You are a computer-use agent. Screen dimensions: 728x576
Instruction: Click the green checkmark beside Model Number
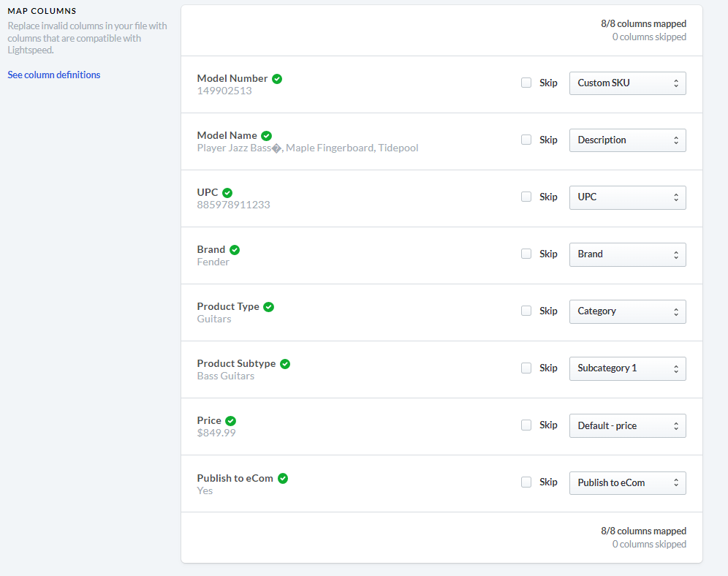point(277,79)
